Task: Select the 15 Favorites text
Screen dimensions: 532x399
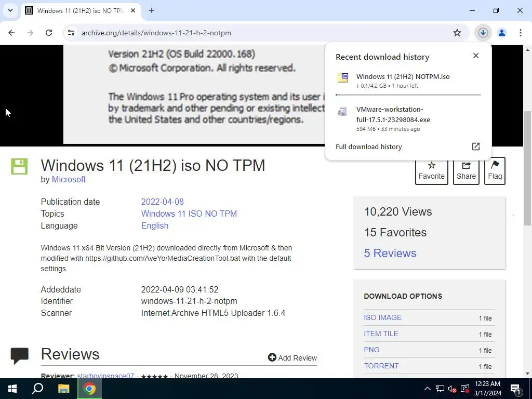Action: (395, 232)
